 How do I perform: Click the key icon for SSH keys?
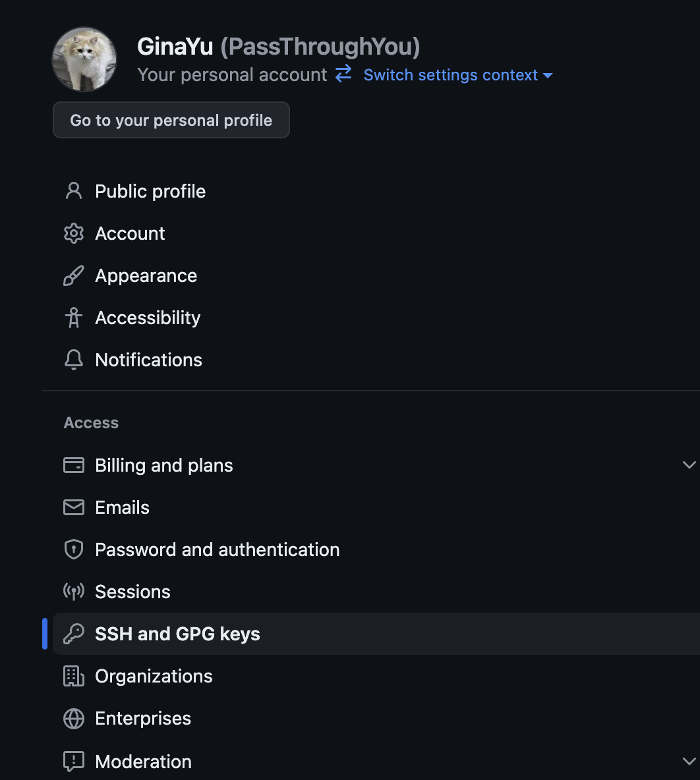[x=74, y=634]
